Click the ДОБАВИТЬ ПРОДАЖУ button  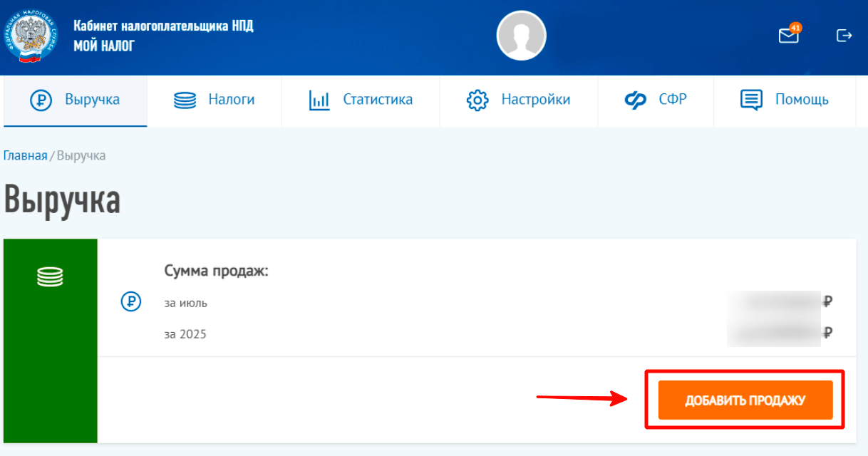[x=745, y=400]
